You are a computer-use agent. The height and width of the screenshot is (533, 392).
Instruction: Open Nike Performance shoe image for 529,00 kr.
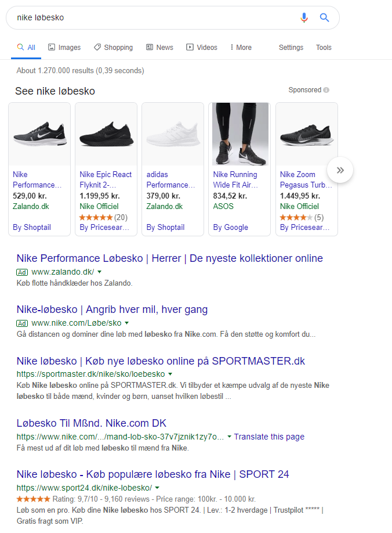[x=39, y=134]
